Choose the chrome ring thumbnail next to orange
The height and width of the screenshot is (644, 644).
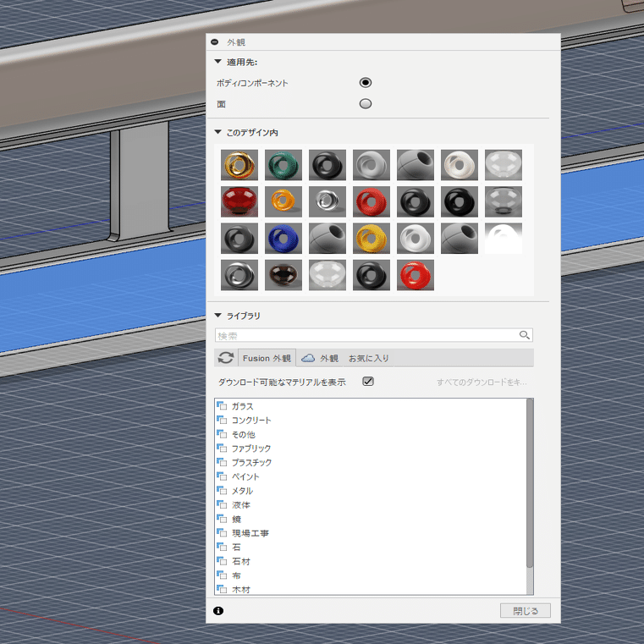click(328, 201)
